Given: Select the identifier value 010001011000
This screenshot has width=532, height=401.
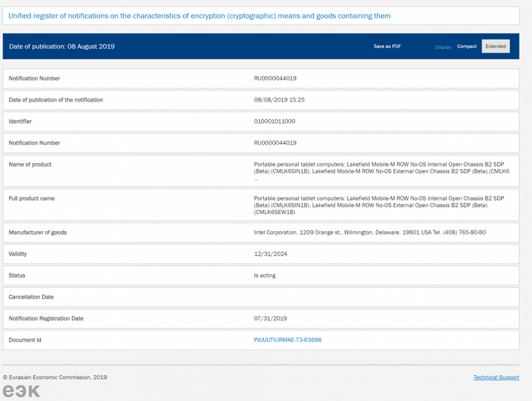Looking at the screenshot, I should pyautogui.click(x=274, y=121).
